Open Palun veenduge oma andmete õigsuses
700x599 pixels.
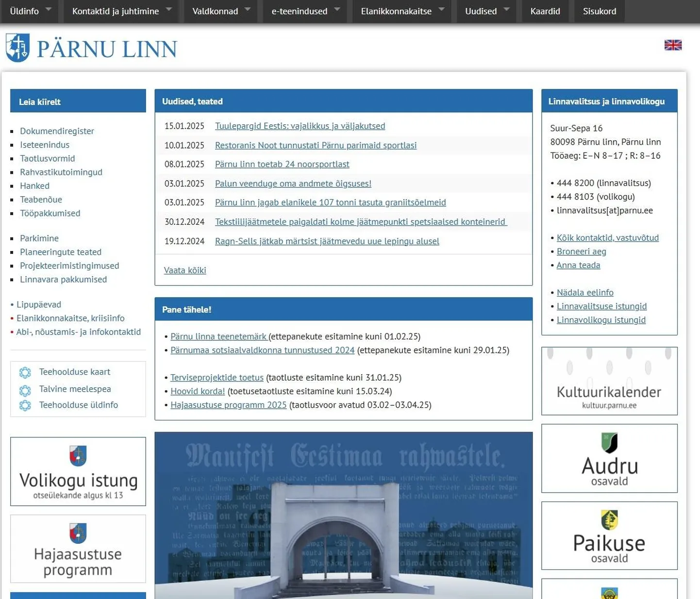click(x=293, y=183)
